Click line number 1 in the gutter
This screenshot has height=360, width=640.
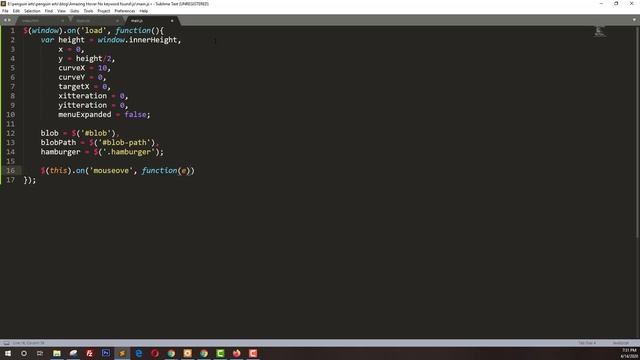(13, 31)
